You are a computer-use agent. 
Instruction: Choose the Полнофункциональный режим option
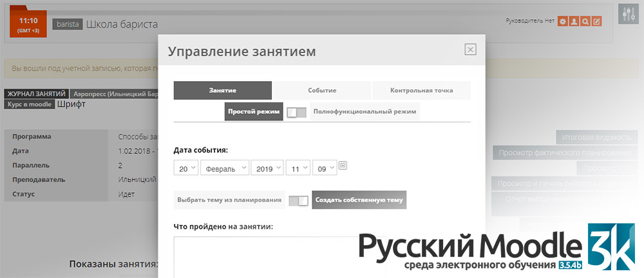[365, 111]
